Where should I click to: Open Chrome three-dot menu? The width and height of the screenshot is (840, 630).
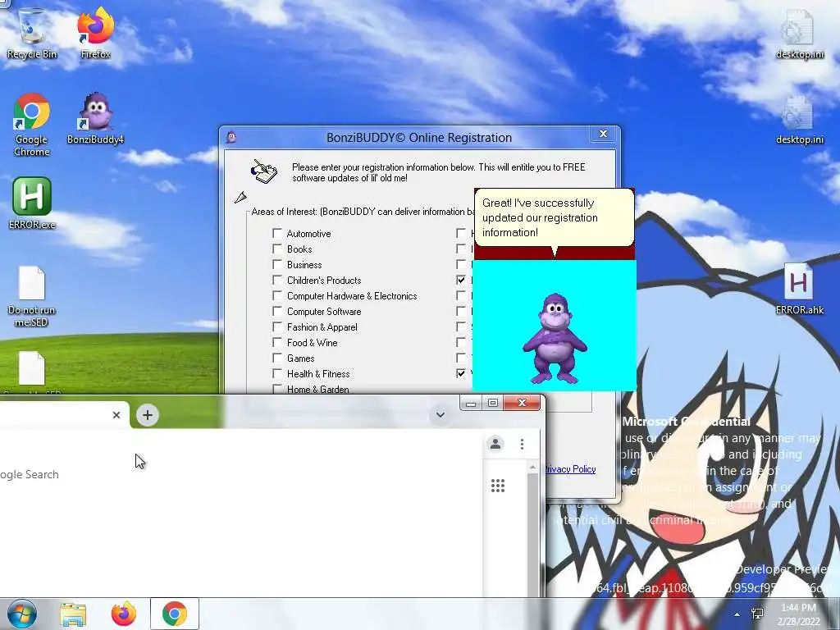point(522,444)
